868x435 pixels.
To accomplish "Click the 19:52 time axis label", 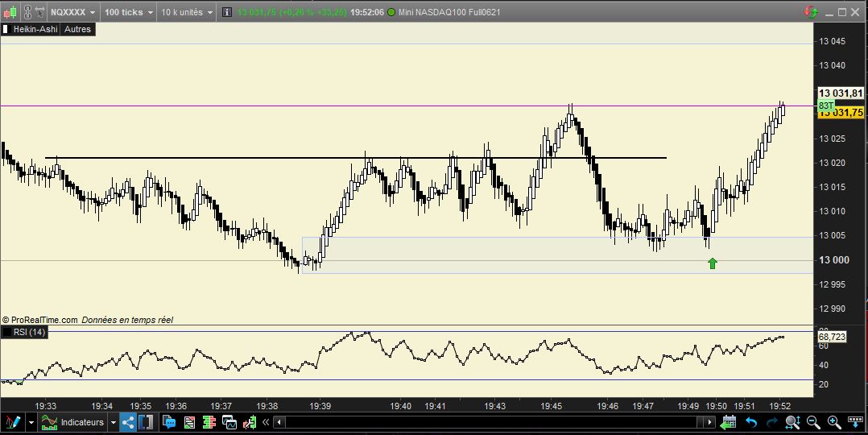I will (779, 406).
